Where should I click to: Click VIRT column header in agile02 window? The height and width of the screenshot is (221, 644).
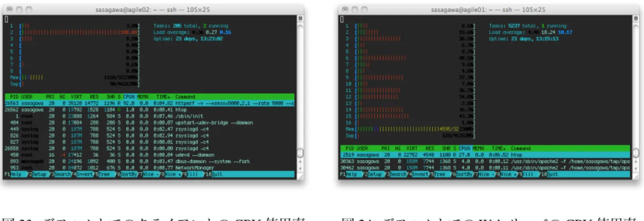(76, 96)
